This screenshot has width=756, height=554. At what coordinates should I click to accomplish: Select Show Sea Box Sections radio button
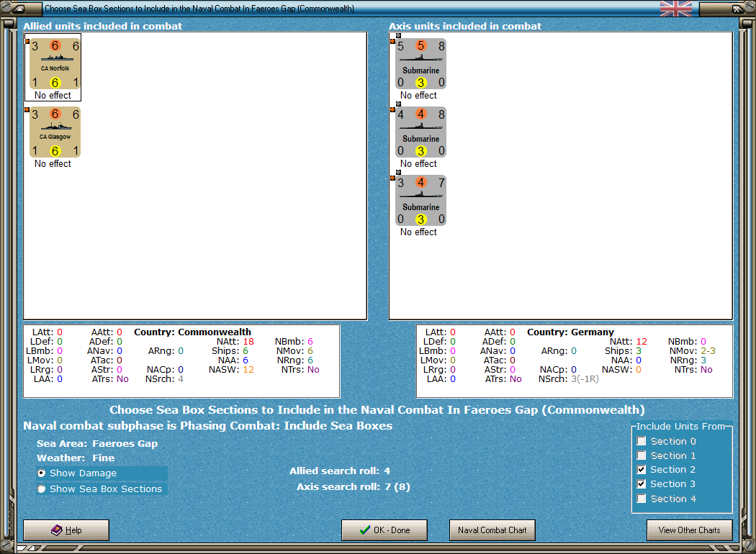tap(42, 489)
